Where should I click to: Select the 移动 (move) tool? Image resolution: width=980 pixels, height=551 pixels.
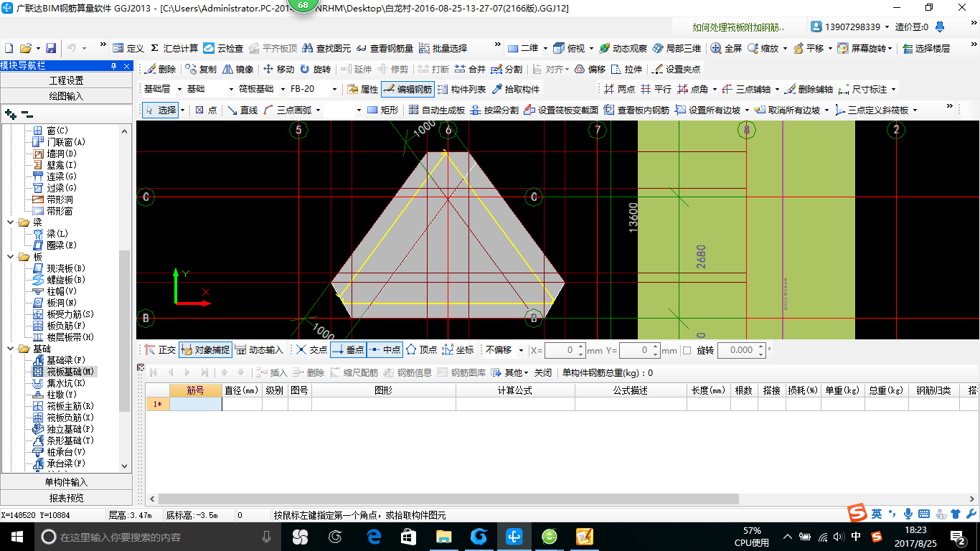(x=278, y=70)
